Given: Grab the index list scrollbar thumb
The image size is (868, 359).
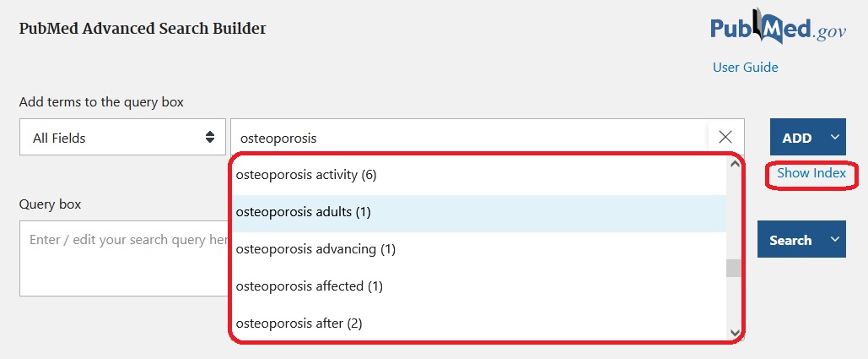Looking at the screenshot, I should [x=734, y=269].
